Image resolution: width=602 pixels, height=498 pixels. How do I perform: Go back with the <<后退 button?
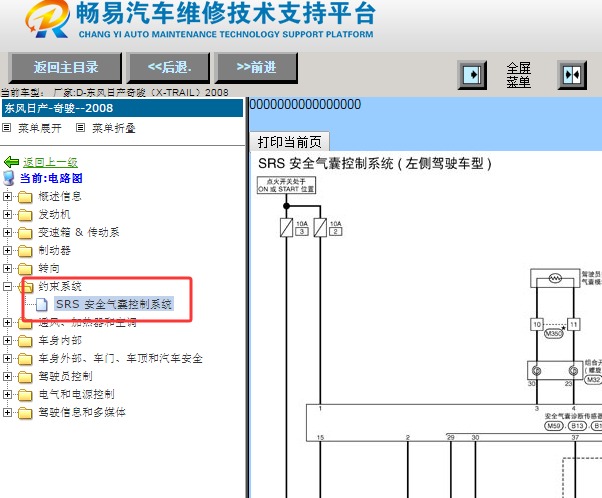tap(169, 68)
